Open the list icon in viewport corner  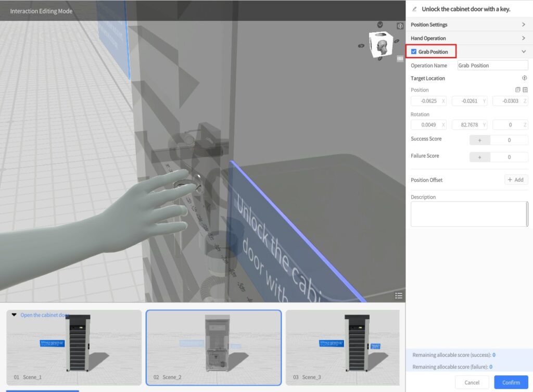pyautogui.click(x=399, y=296)
